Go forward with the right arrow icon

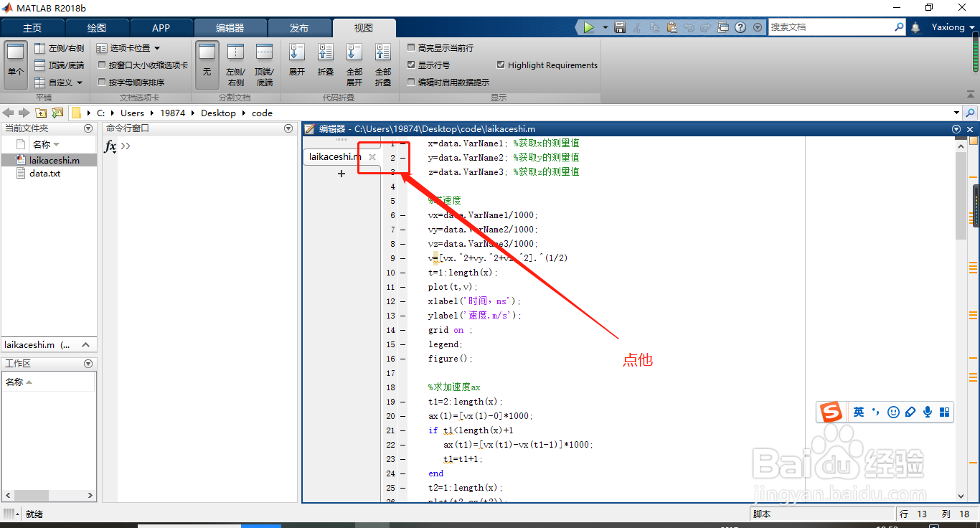coord(24,113)
